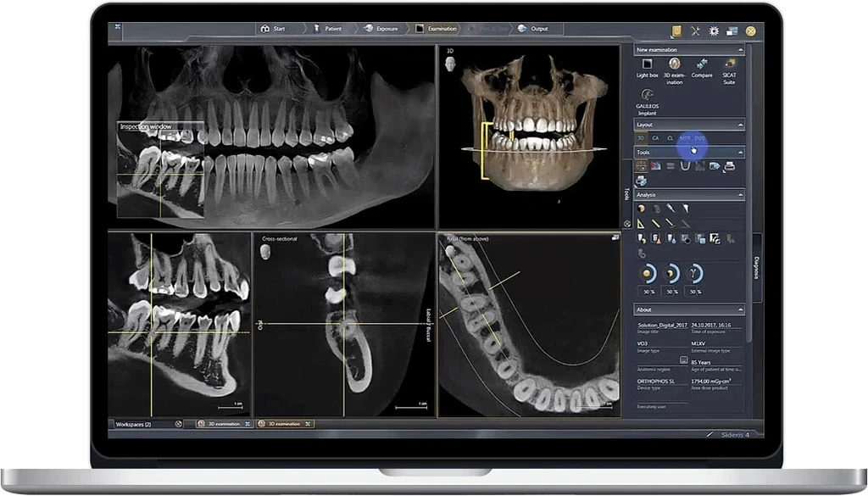Image resolution: width=868 pixels, height=496 pixels.
Task: Open the Workspaces (2) tab
Action: pos(134,422)
